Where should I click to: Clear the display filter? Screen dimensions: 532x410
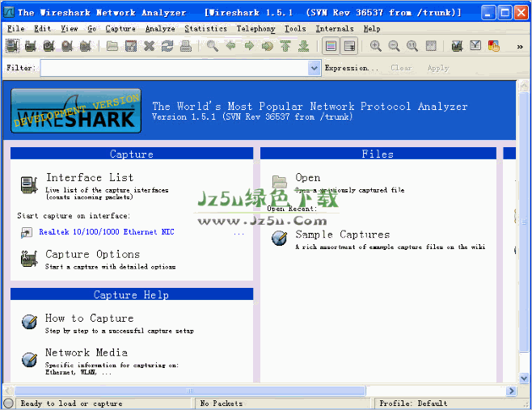click(401, 68)
